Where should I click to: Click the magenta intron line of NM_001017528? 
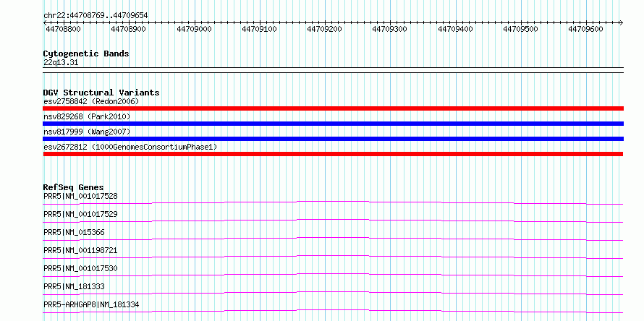333,202
